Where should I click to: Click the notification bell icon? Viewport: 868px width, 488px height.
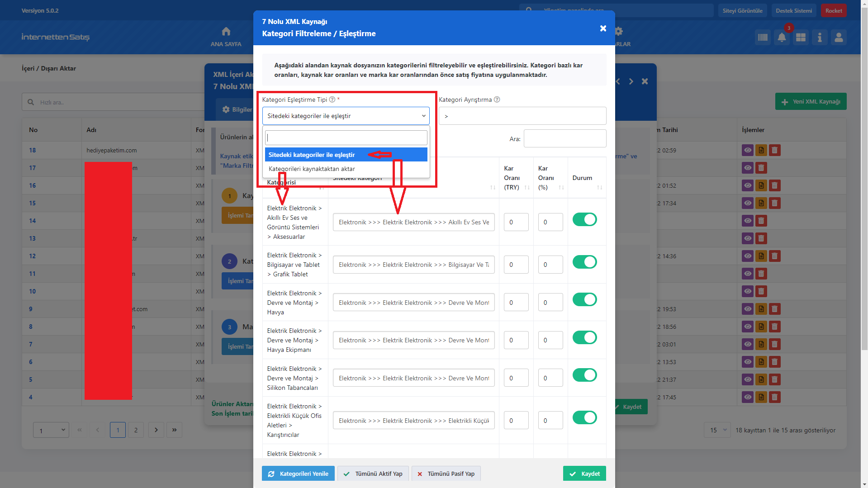click(782, 38)
